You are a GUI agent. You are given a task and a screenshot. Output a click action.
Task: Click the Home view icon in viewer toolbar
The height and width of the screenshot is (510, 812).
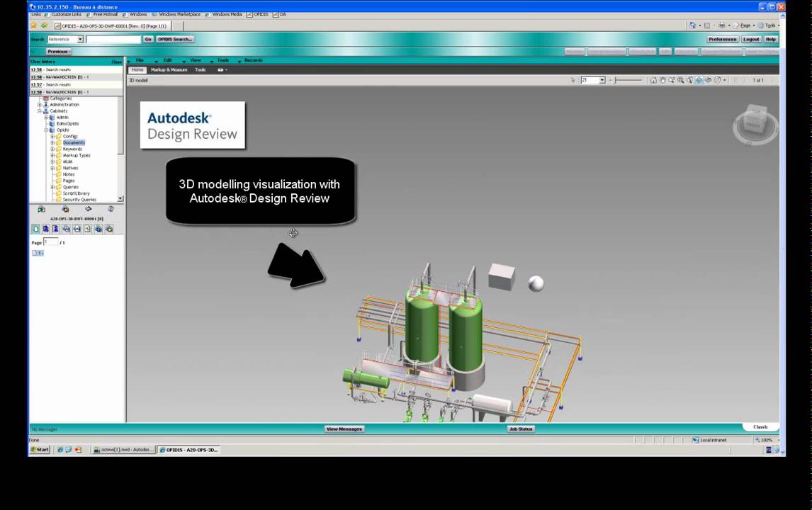tap(653, 80)
